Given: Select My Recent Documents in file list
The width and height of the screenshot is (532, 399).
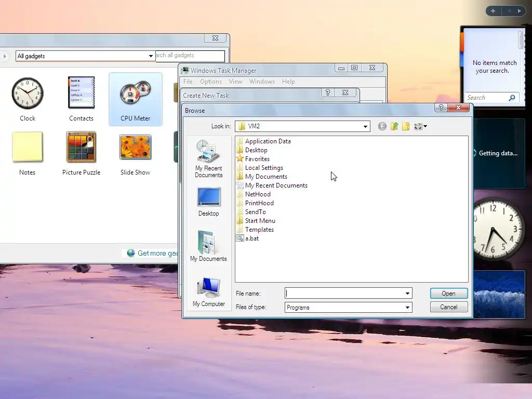Looking at the screenshot, I should point(272,185).
